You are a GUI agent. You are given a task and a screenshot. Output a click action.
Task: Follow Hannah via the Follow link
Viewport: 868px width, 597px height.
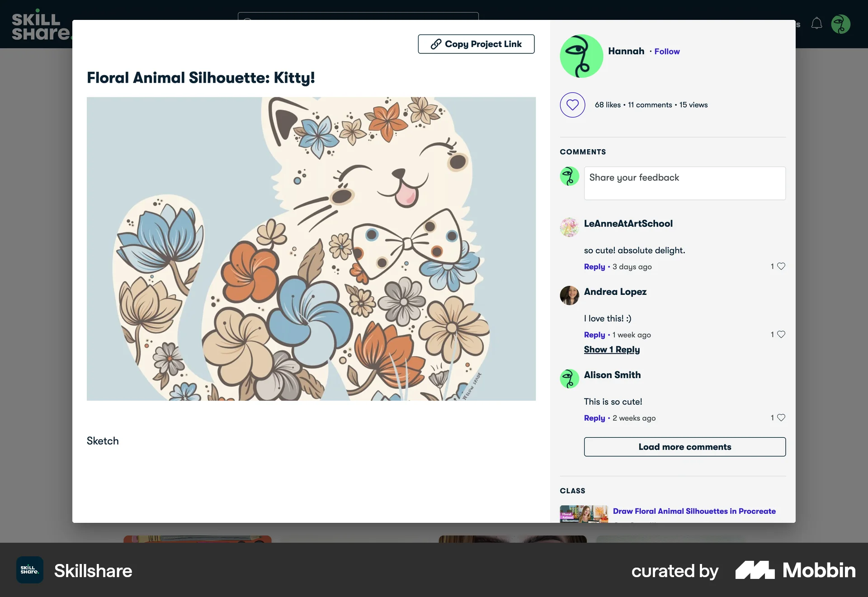(x=667, y=51)
